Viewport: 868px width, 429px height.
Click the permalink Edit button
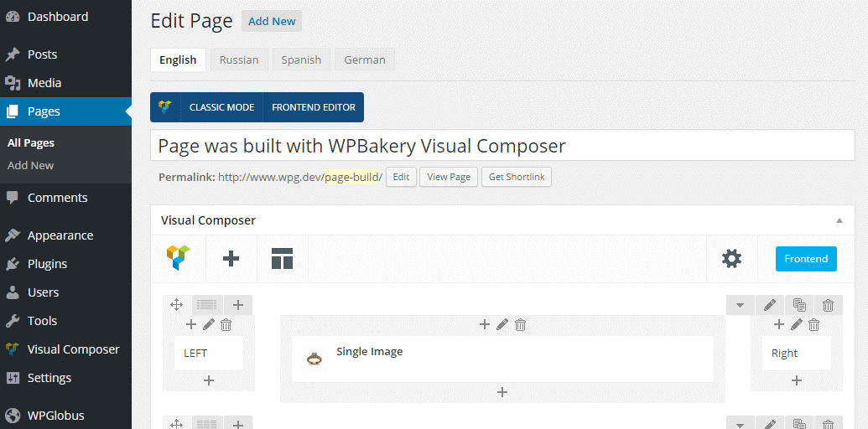click(402, 177)
